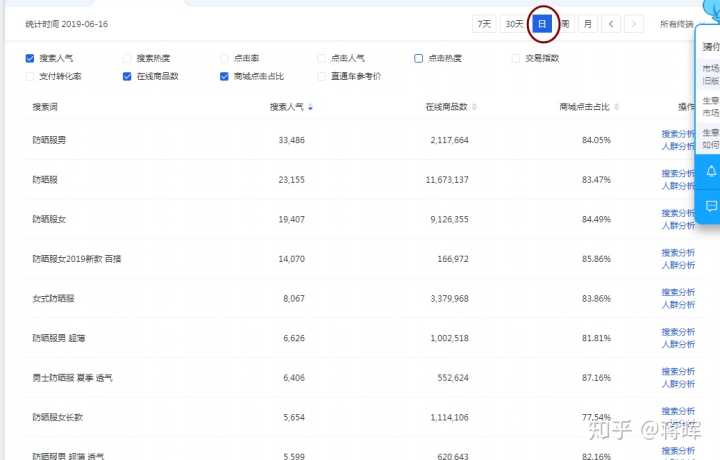
Task: Open 搜索分析 for 防晒服男
Action: [x=677, y=133]
